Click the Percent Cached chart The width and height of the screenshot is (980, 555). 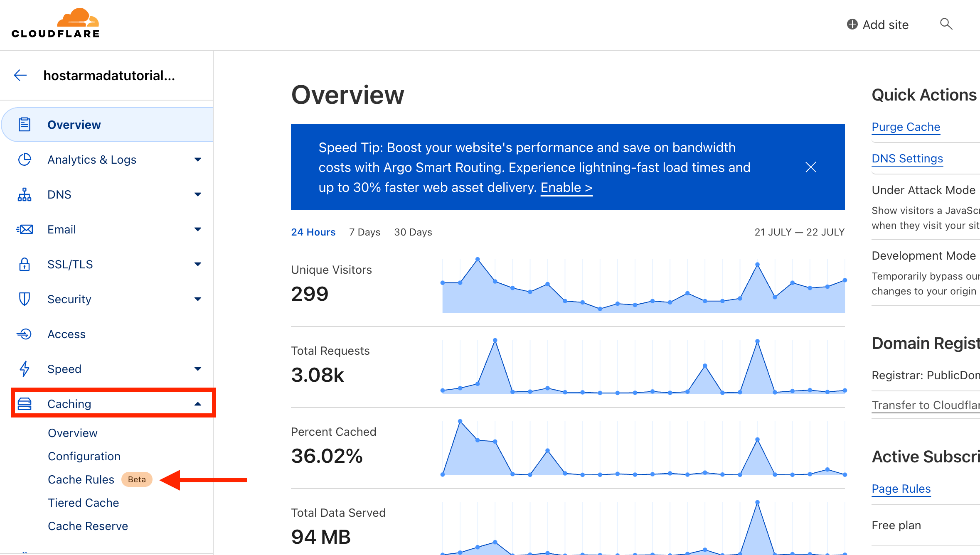(644, 447)
